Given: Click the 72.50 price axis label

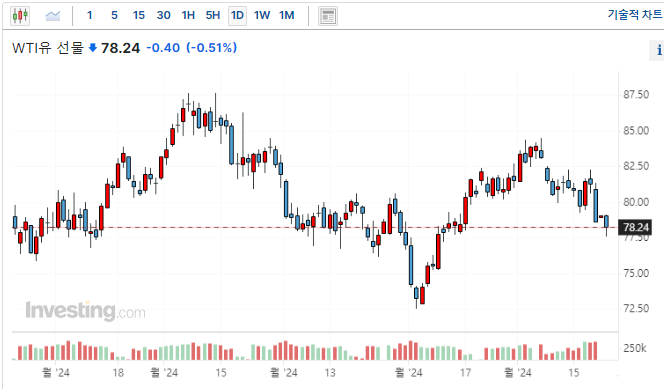Looking at the screenshot, I should pos(636,309).
